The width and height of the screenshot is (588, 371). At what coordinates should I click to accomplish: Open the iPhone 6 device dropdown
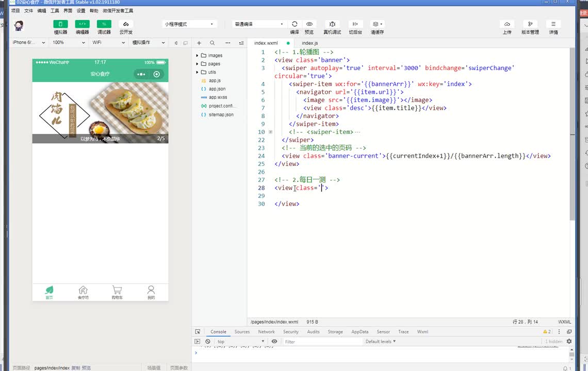point(29,43)
